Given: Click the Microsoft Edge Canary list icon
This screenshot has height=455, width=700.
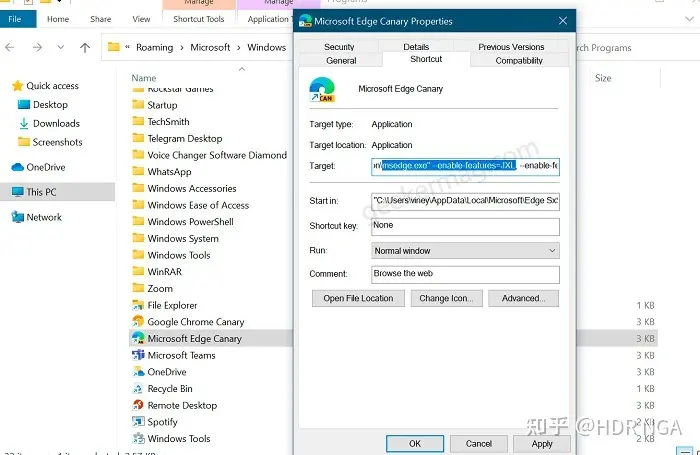Looking at the screenshot, I should pos(138,338).
